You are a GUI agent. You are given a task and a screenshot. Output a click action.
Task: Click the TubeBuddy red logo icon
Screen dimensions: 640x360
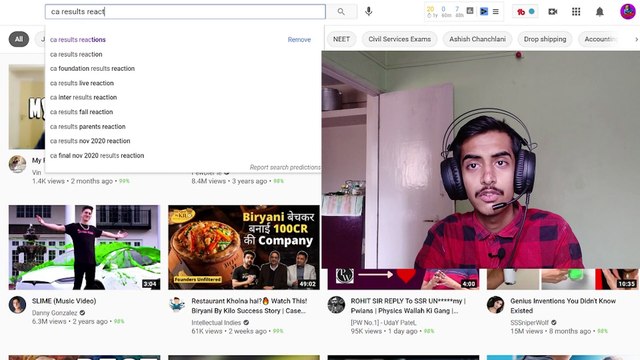pos(521,12)
